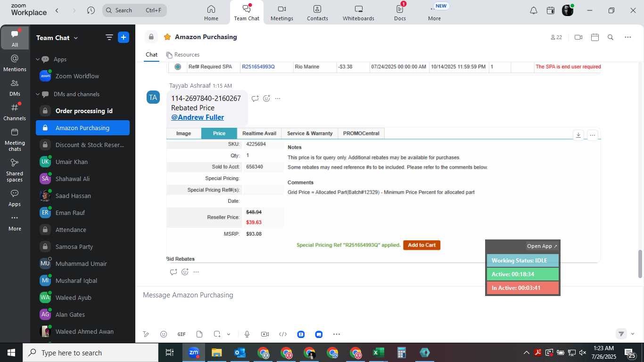Open the Contacts tab
Viewport: 644px width, 362px height.
pos(317,13)
